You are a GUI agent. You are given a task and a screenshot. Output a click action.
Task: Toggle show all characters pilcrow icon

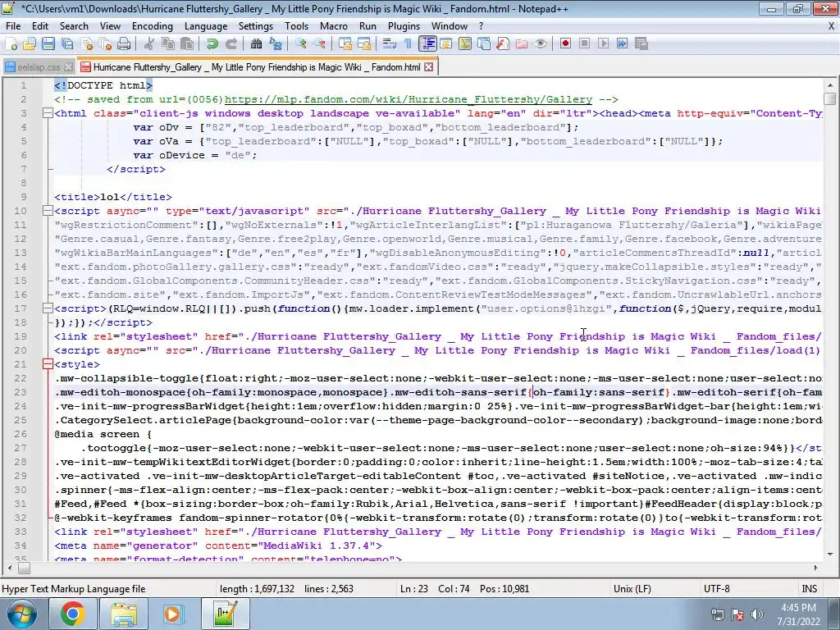tap(409, 44)
